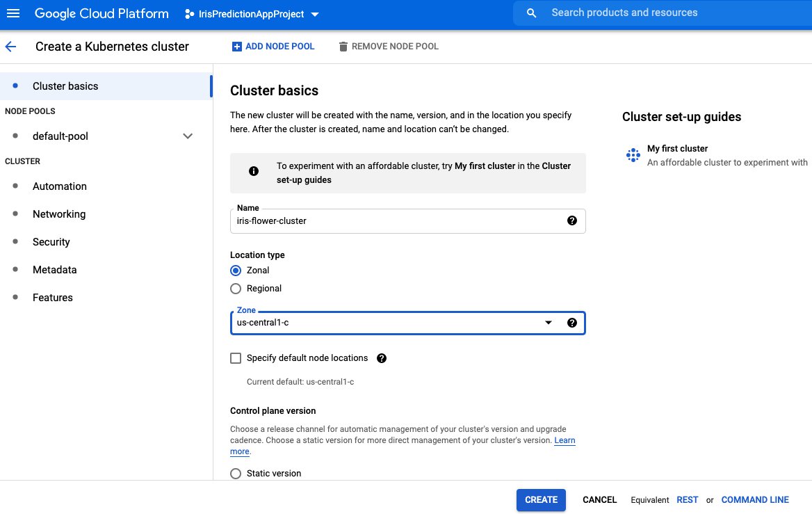Select the Zonal location type

236,271
